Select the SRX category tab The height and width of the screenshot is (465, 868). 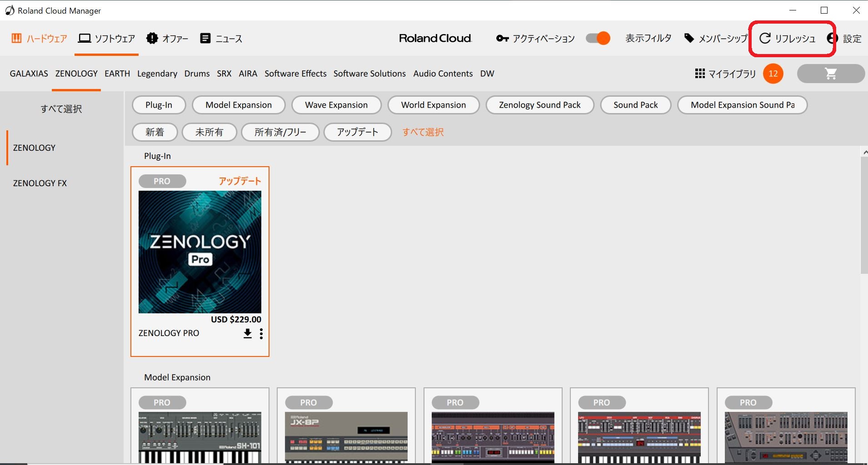[224, 74]
